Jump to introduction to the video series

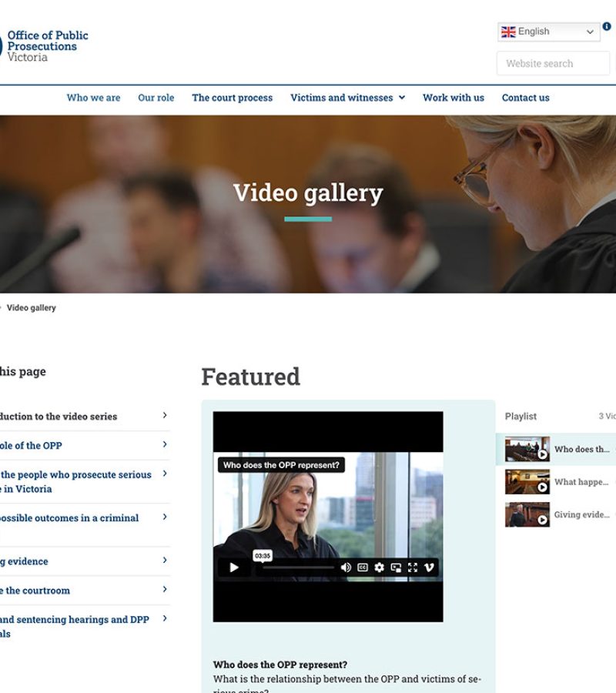tap(59, 417)
